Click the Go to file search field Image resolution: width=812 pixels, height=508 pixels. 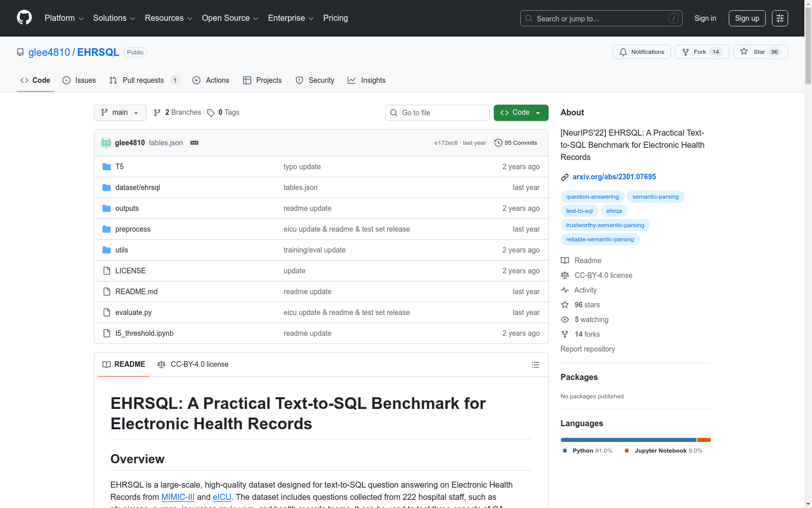click(437, 113)
